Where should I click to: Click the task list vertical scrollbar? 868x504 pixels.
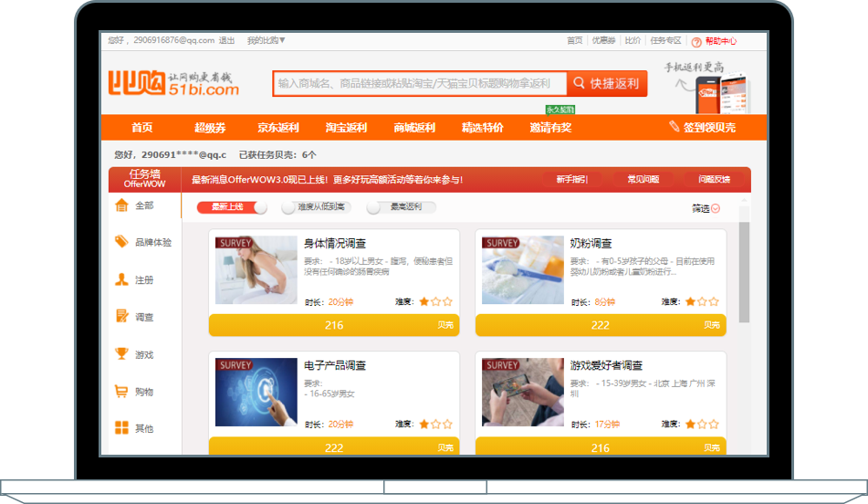click(744, 272)
